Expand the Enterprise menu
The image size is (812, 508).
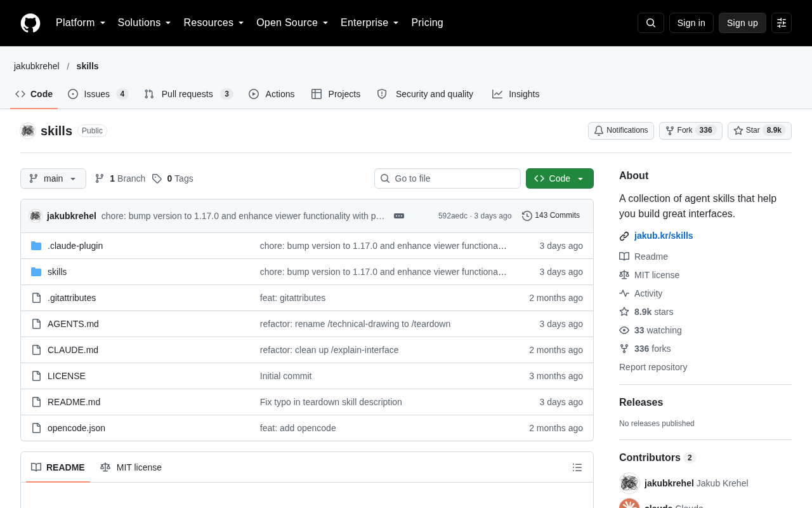(370, 23)
